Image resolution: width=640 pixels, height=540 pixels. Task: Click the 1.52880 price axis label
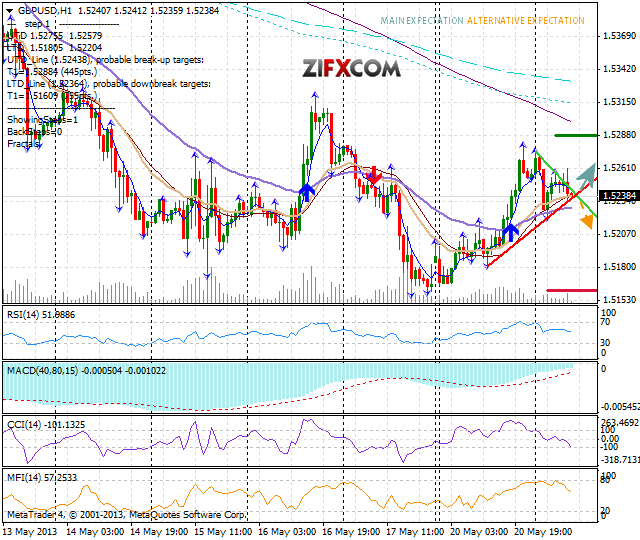click(619, 135)
